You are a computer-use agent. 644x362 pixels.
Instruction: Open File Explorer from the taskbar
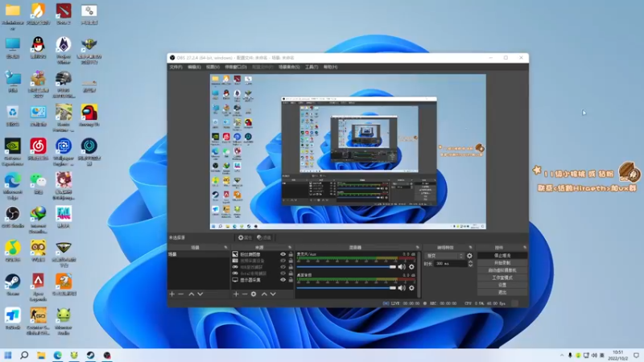tap(41, 355)
